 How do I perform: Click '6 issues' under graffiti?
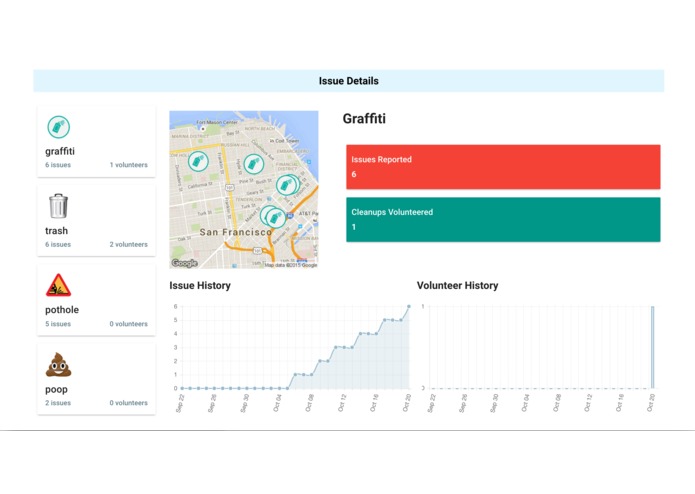click(58, 165)
